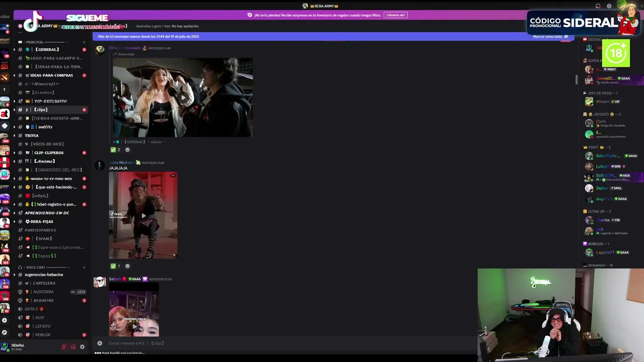Click 'Marcar como leído' button
This screenshot has height=362, width=644.
click(550, 37)
